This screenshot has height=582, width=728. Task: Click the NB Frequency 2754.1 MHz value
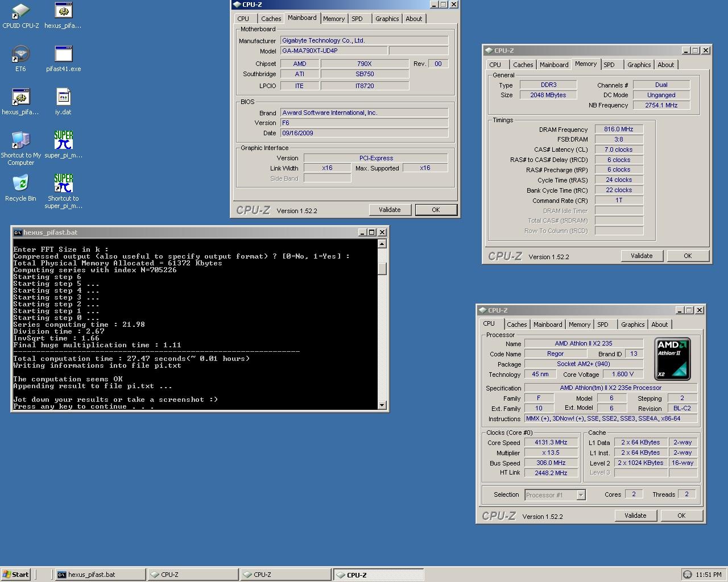click(x=661, y=105)
